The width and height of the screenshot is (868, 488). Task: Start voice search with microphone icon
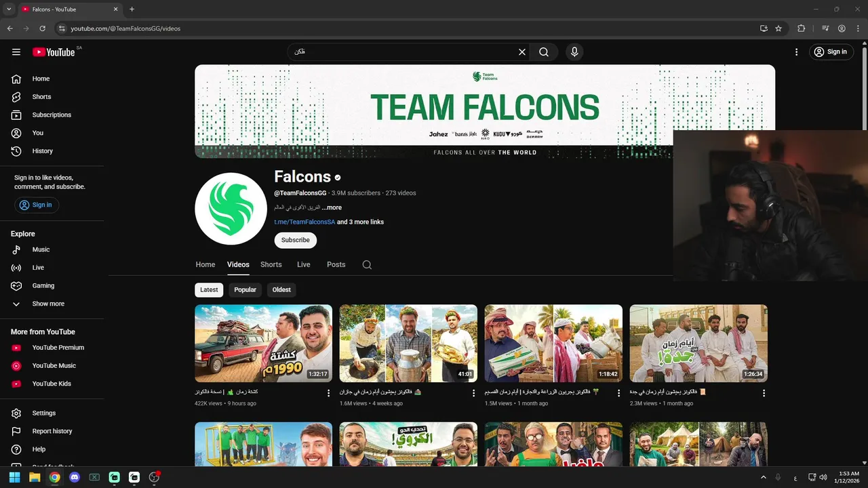[574, 52]
